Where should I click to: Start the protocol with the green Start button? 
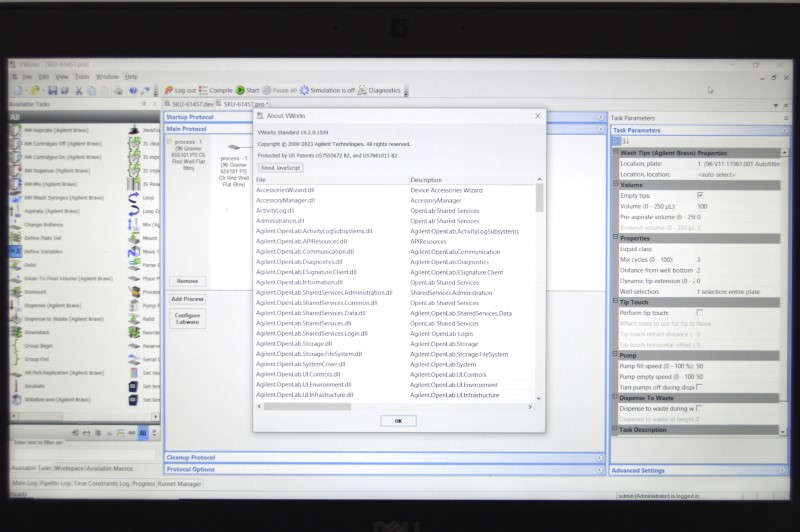pyautogui.click(x=247, y=90)
